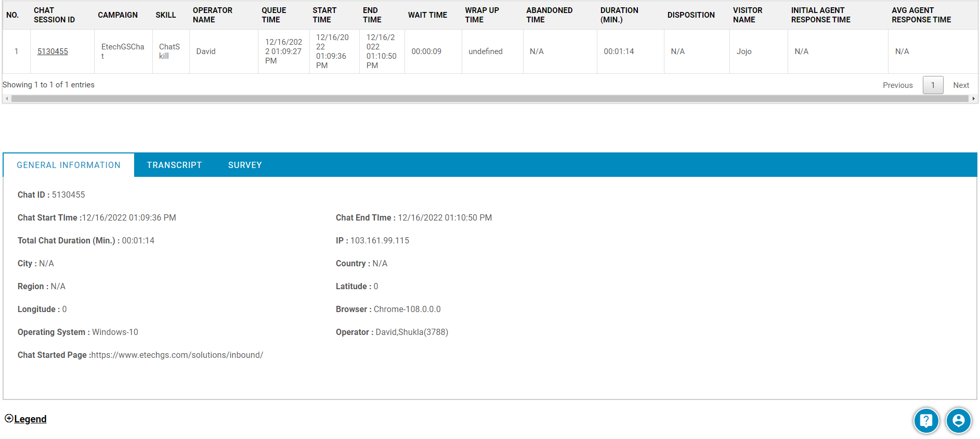This screenshot has height=439, width=980.
Task: Sort by the Visitor Name column
Action: tap(747, 15)
